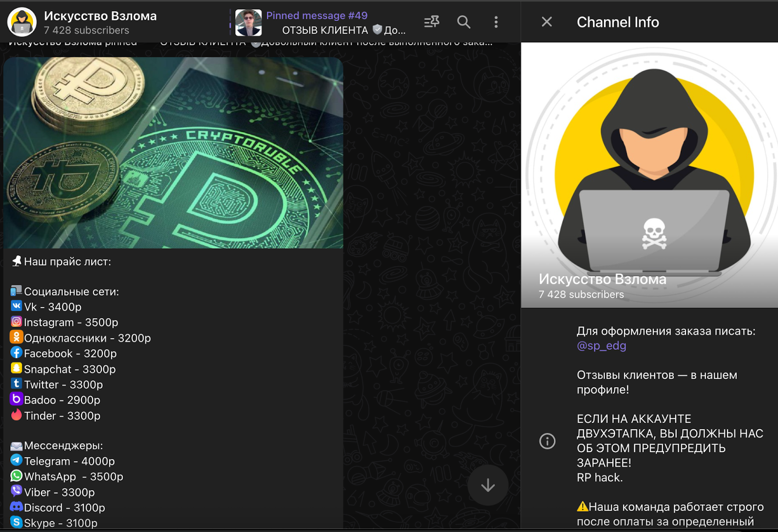Click the WhatsApp icon in the messengers list

16,476
